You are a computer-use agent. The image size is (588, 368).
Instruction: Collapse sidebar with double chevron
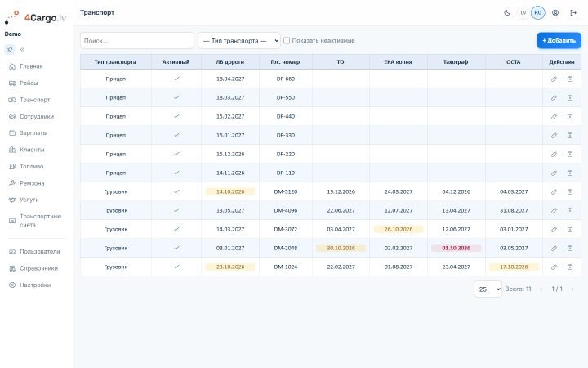(23, 49)
